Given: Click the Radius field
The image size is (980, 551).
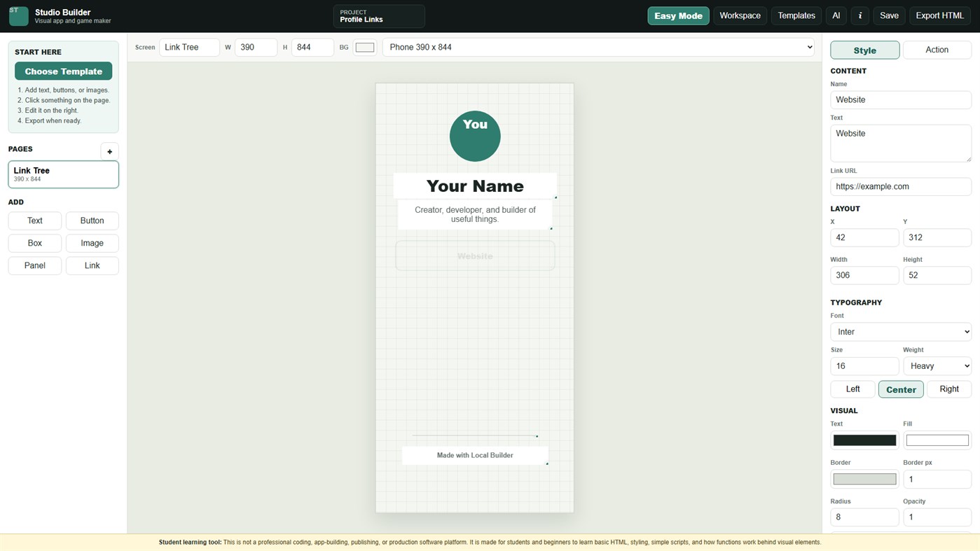Looking at the screenshot, I should coord(864,517).
